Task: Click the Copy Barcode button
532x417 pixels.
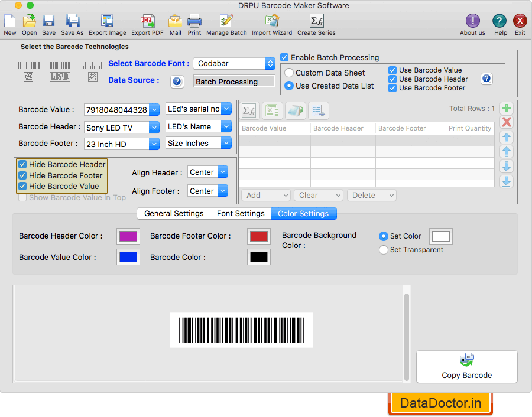Action: coord(467,367)
